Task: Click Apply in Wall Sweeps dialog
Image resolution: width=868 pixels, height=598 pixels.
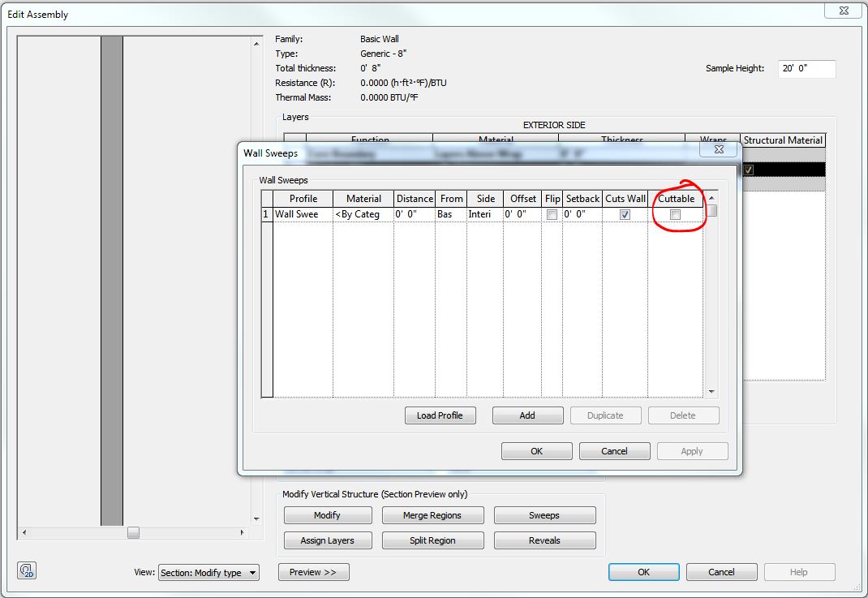Action: 692,451
